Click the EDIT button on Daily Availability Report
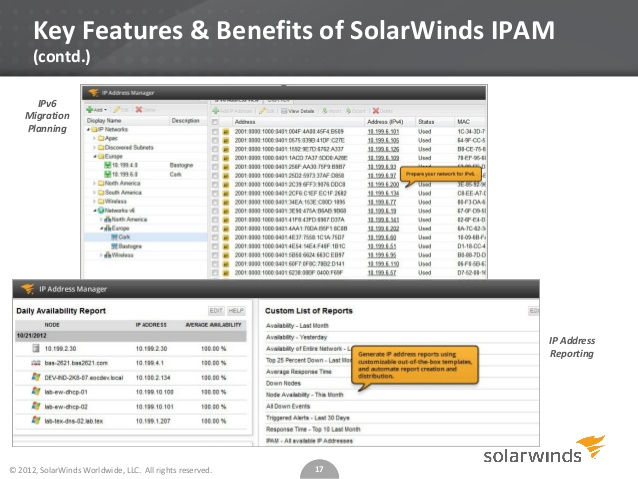 (x=216, y=311)
